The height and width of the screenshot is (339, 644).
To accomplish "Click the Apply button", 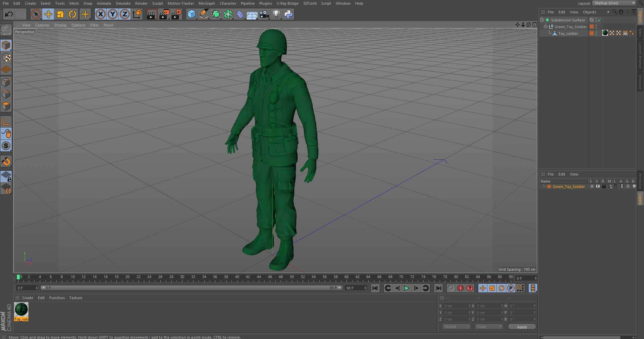I will click(522, 327).
